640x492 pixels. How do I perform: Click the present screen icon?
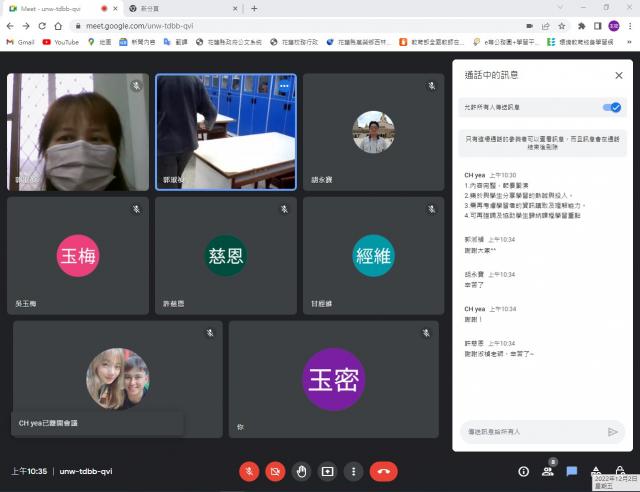pyautogui.click(x=327, y=471)
